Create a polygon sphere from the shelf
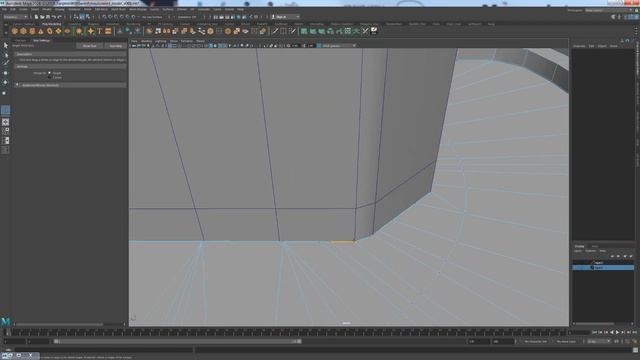The width and height of the screenshot is (640, 360). pyautogui.click(x=15, y=31)
